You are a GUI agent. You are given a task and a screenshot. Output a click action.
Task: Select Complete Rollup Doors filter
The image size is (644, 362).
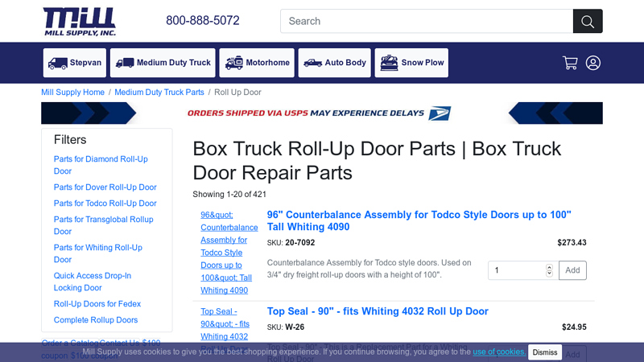click(96, 319)
